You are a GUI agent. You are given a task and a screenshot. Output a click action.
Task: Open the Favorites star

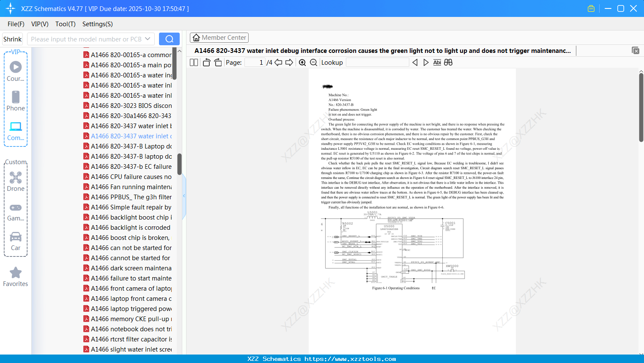16,277
